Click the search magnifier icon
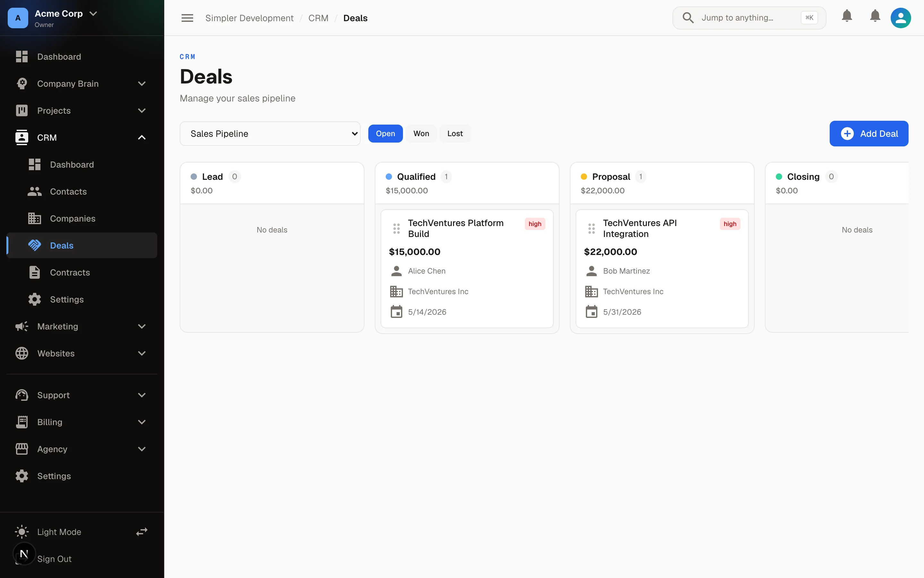Viewport: 924px width, 578px height. pos(688,18)
